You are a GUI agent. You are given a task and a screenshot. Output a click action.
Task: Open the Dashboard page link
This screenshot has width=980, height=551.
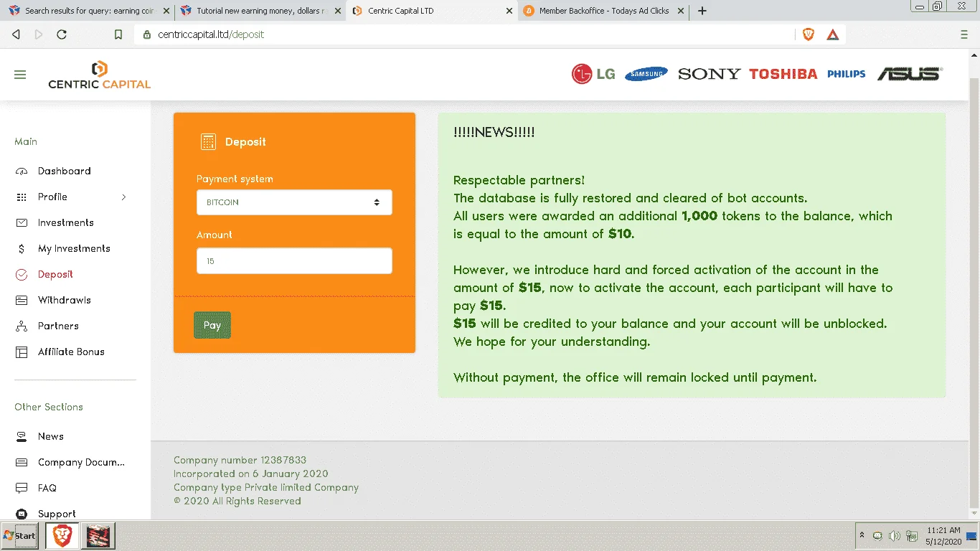[x=65, y=171]
